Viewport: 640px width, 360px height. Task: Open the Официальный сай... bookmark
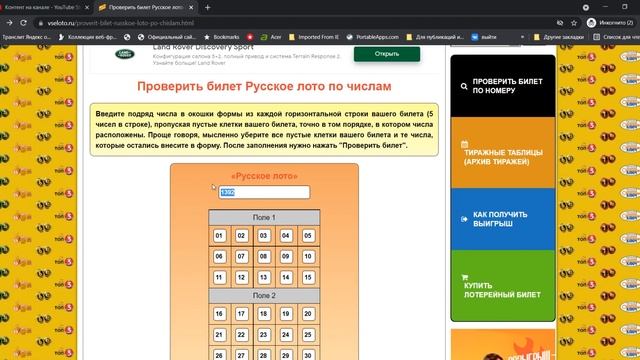pyautogui.click(x=167, y=37)
